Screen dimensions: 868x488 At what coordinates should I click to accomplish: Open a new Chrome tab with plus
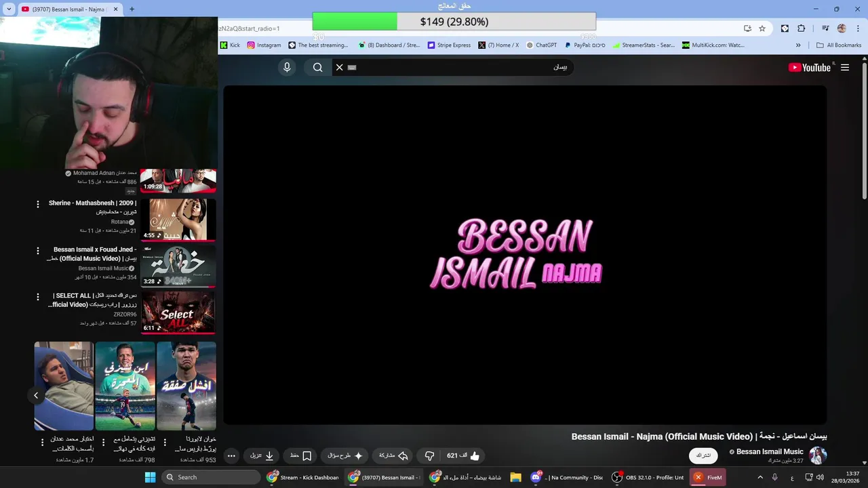(132, 9)
